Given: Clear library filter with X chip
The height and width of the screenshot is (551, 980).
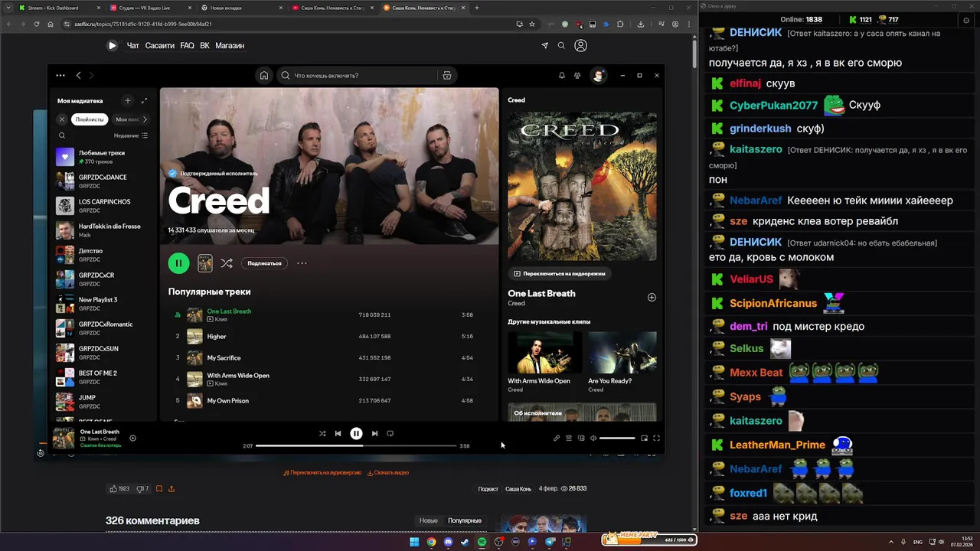Looking at the screenshot, I should pos(62,119).
